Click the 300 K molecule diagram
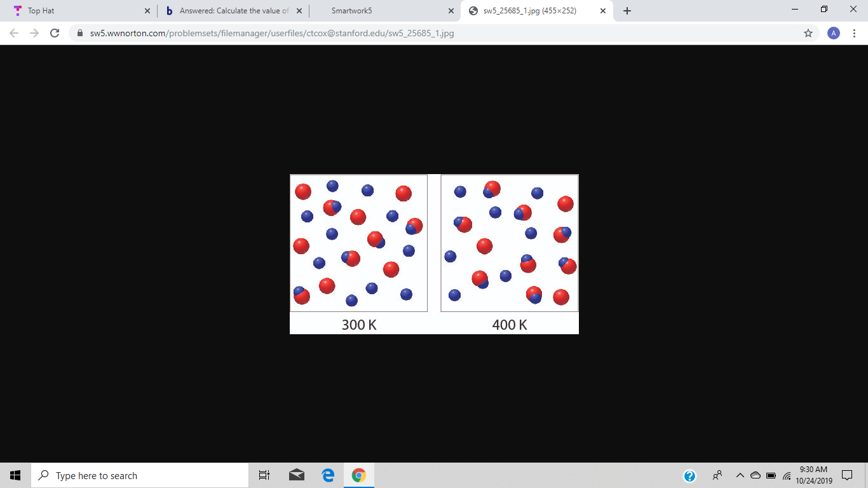This screenshot has width=868, height=488. (x=358, y=243)
